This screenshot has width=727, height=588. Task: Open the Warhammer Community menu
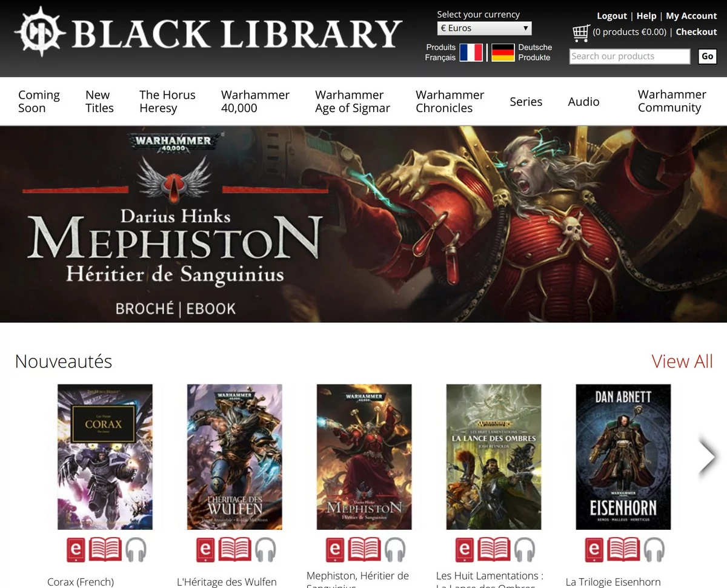click(x=672, y=101)
